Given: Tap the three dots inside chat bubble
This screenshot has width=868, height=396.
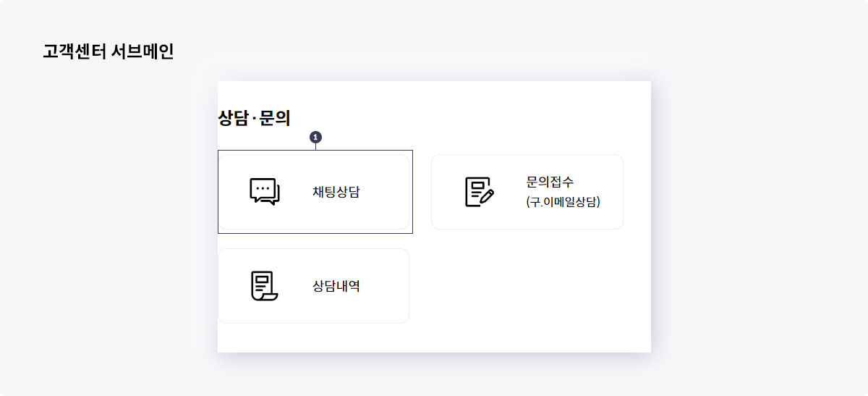Looking at the screenshot, I should point(263,188).
